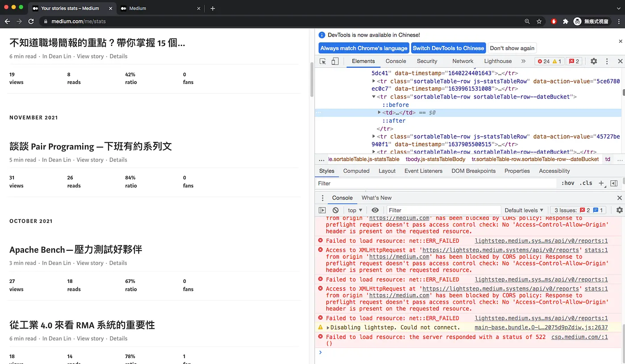The height and width of the screenshot is (364, 625).
Task: Click the console Filter input field
Action: click(443, 210)
